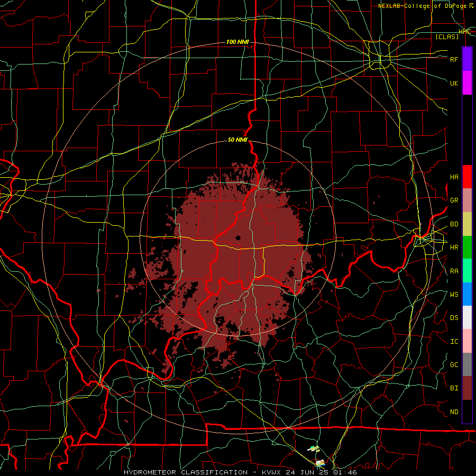Click the 'GR' legend label
This screenshot has height=476, width=476.
[x=454, y=200]
